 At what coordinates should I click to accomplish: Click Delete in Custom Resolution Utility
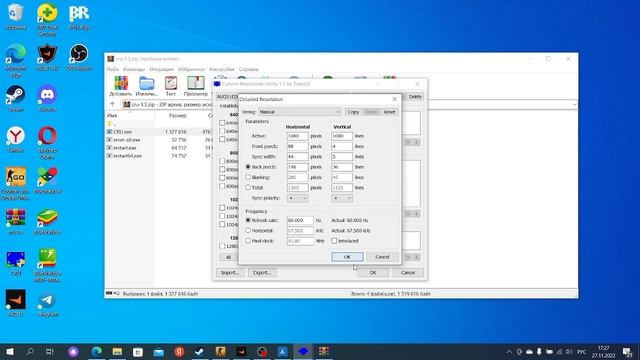415,97
